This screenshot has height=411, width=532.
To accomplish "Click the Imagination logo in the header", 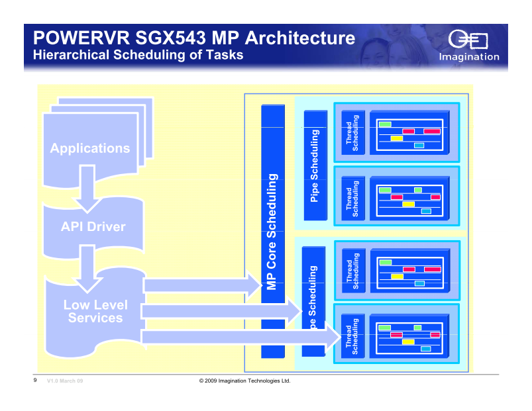I will [x=469, y=46].
